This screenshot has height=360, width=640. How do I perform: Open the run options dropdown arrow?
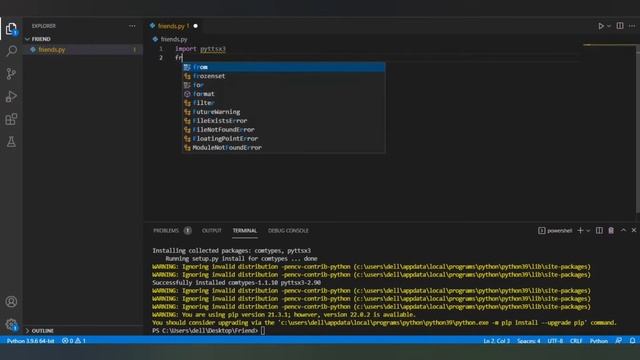pyautogui.click(x=609, y=26)
